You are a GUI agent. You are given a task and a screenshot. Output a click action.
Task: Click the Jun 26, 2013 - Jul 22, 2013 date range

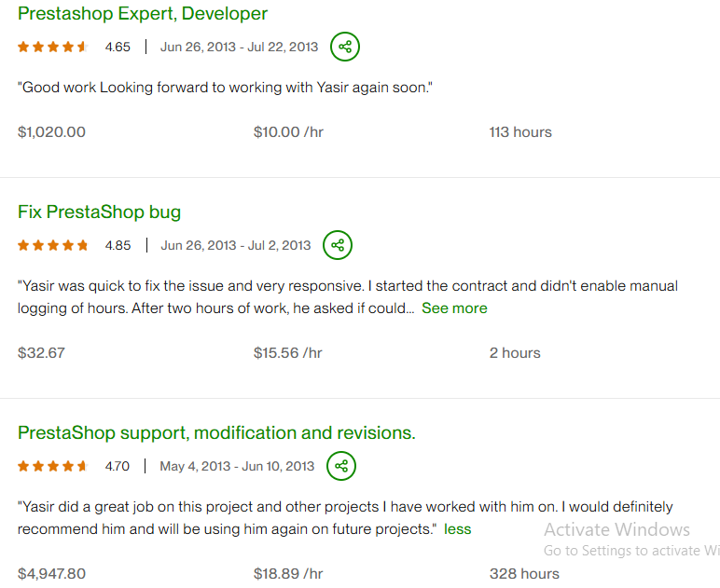[239, 47]
